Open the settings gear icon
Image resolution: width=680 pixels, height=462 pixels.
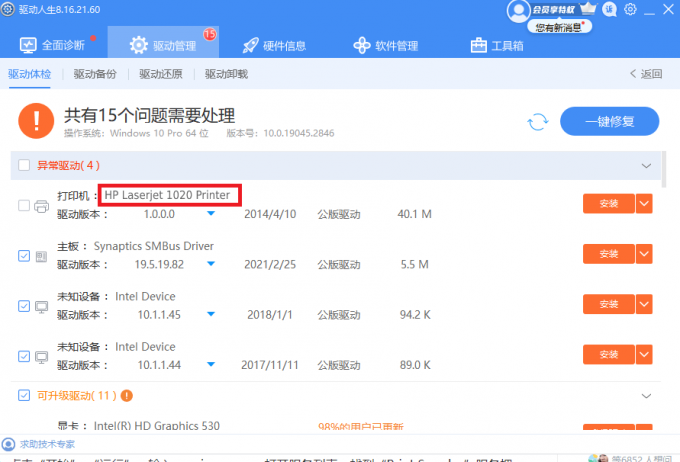pos(630,9)
